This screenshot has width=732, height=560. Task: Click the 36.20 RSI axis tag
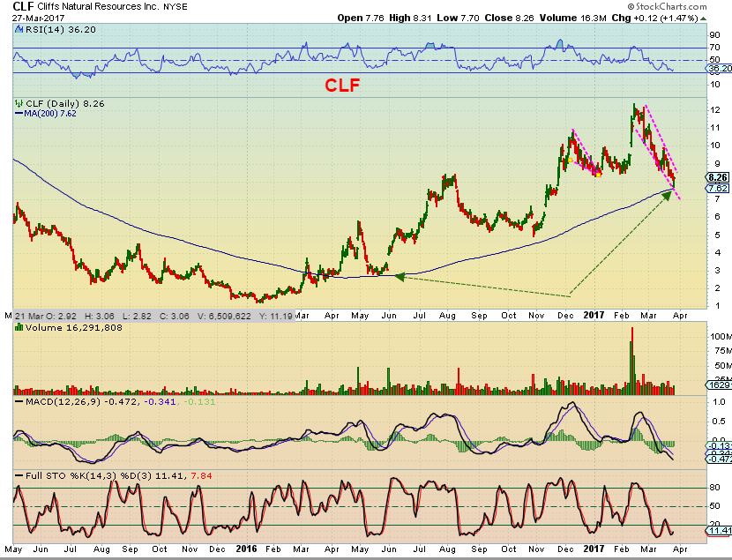(720, 69)
